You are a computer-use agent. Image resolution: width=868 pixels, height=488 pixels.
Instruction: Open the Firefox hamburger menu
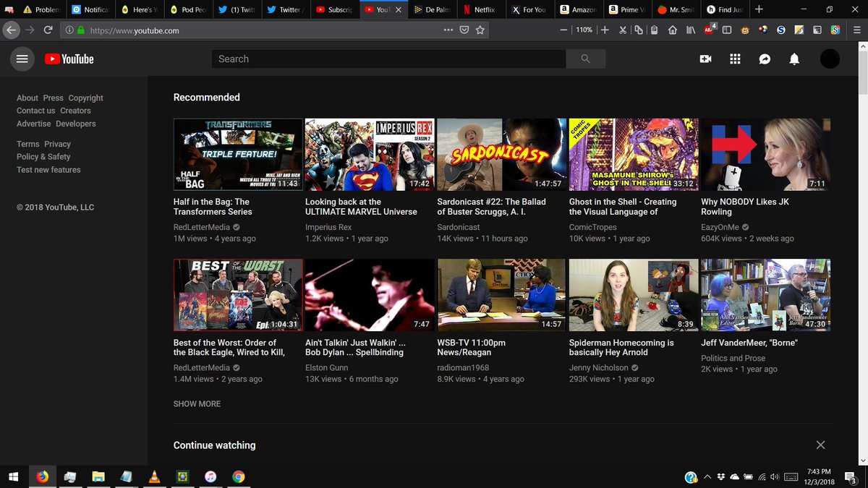[856, 30]
